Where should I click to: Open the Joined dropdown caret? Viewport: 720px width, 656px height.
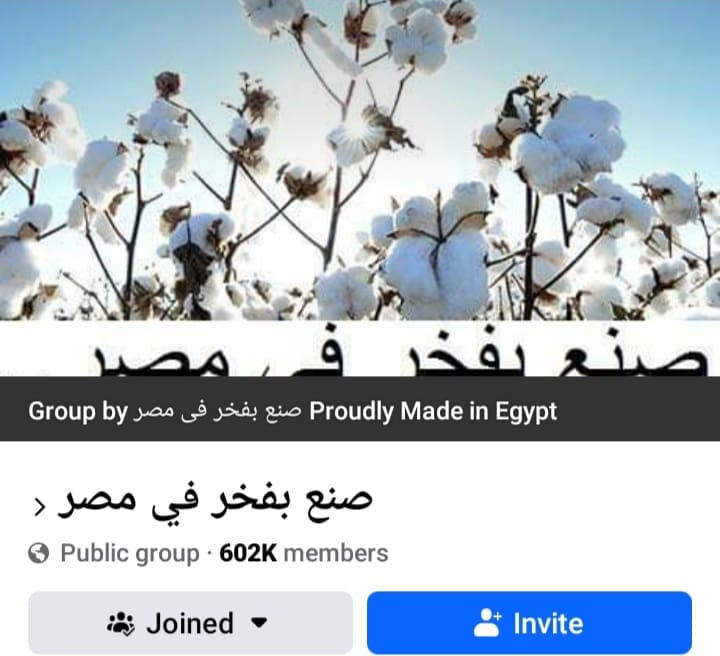[x=259, y=623]
